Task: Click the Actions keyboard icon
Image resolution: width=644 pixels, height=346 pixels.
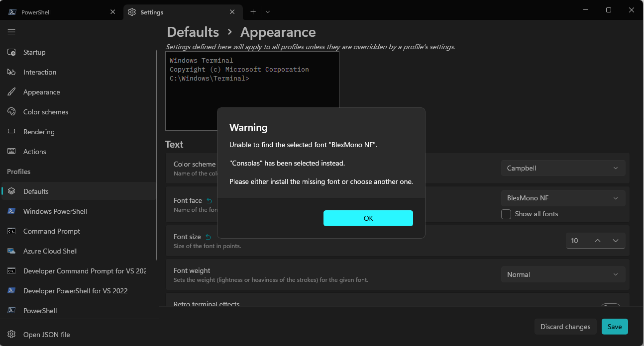Action: pos(11,152)
